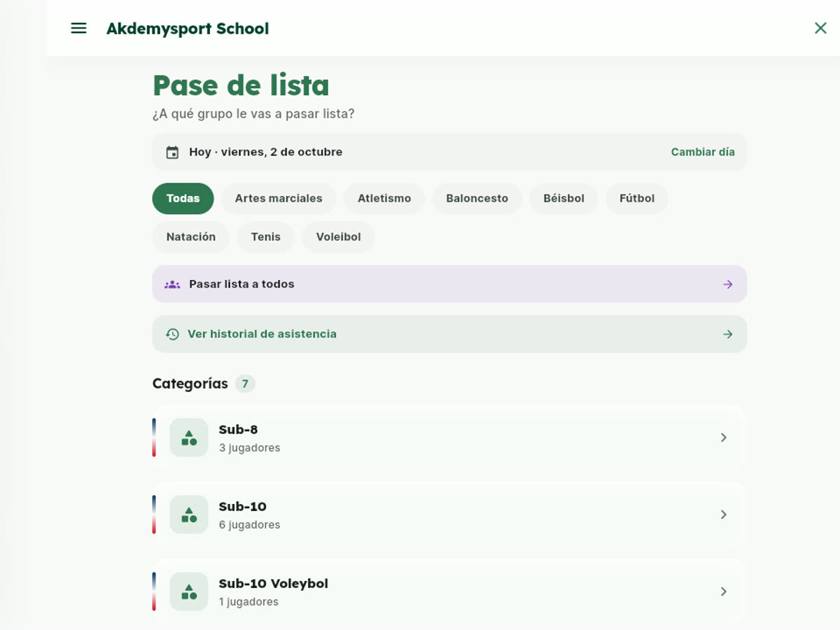
Task: Open the Sub-8 category
Action: pos(449,437)
